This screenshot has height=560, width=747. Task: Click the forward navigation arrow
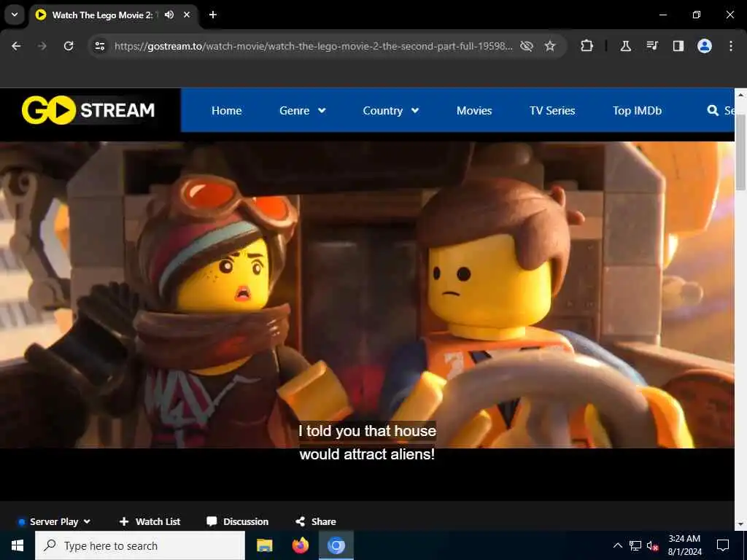click(x=42, y=46)
